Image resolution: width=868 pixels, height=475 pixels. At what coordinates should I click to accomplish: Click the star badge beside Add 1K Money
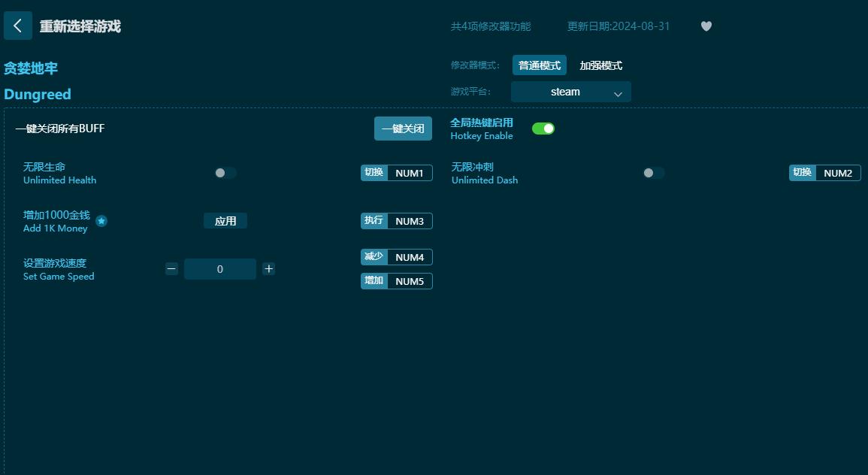[101, 221]
